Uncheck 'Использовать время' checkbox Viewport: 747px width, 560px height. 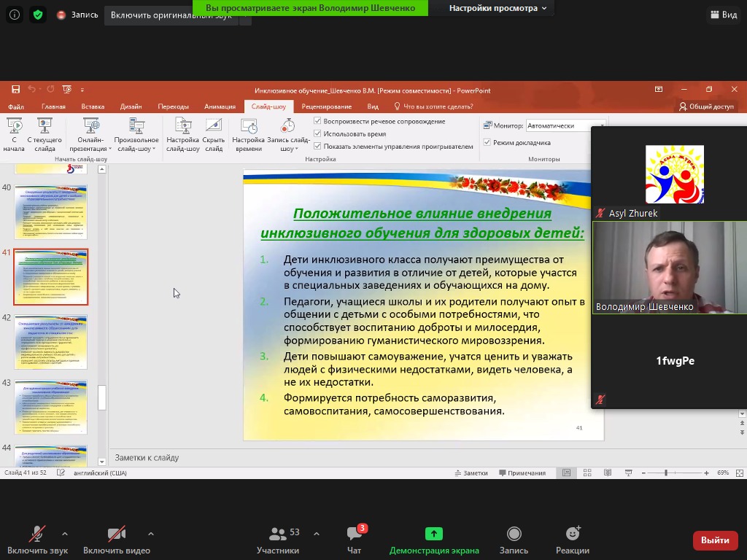click(x=317, y=133)
